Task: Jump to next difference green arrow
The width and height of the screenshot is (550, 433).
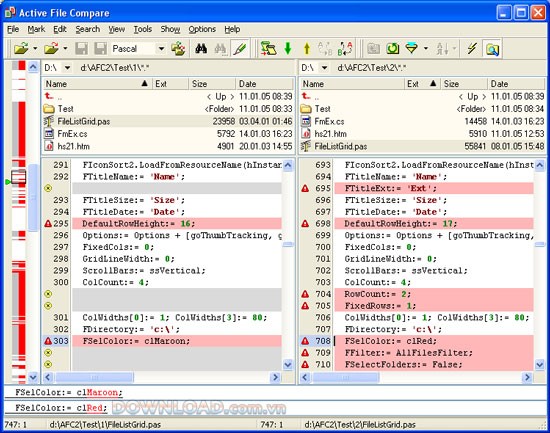Action: (x=288, y=48)
